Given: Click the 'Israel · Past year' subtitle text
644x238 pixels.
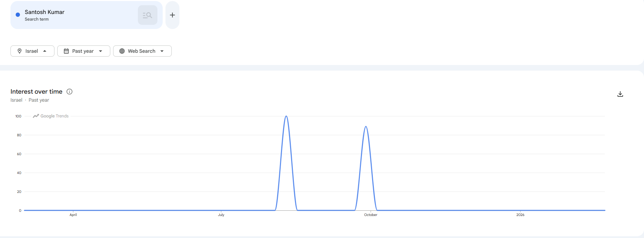Looking at the screenshot, I should click(30, 100).
